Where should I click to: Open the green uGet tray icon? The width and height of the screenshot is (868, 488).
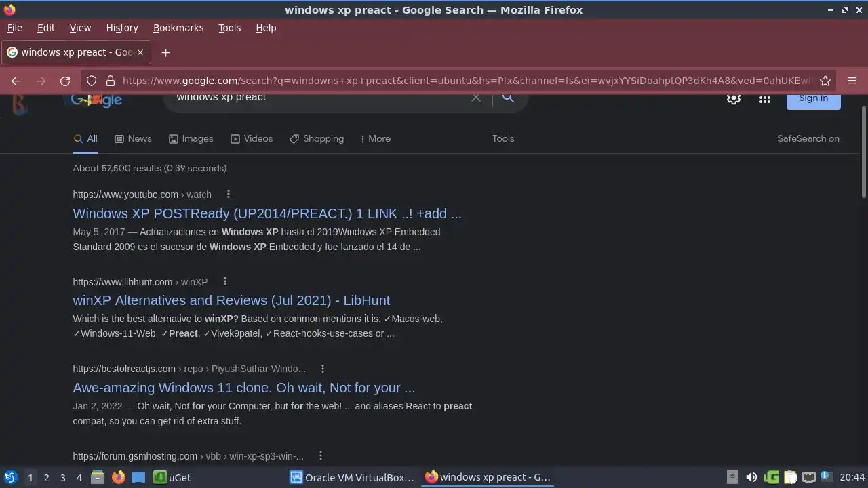[x=772, y=477]
